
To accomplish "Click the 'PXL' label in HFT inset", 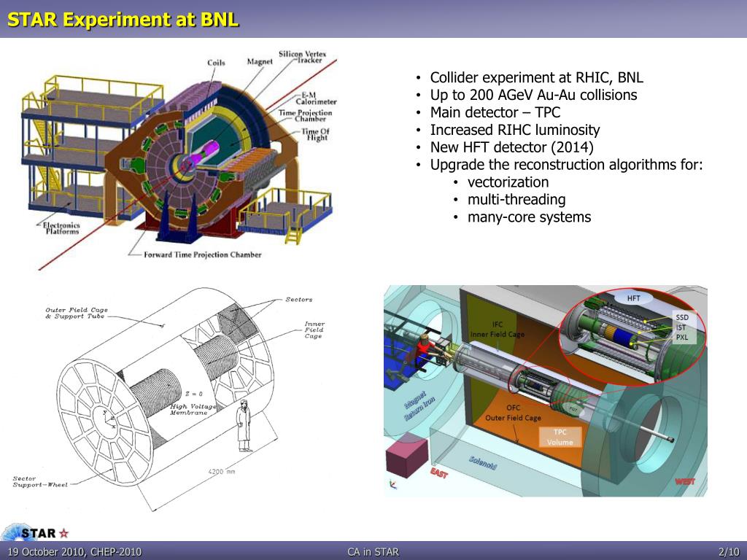I will coord(682,337).
